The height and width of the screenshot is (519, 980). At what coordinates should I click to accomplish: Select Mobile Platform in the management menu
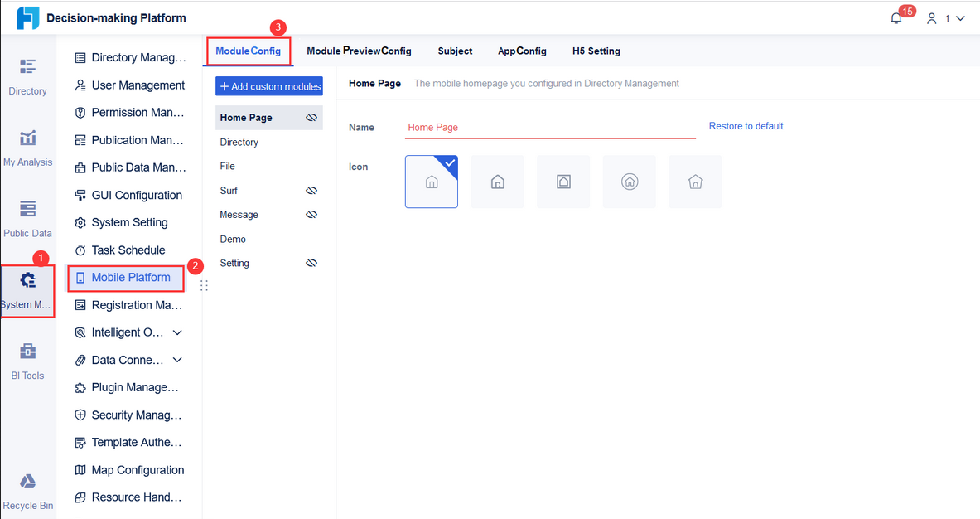coord(125,278)
